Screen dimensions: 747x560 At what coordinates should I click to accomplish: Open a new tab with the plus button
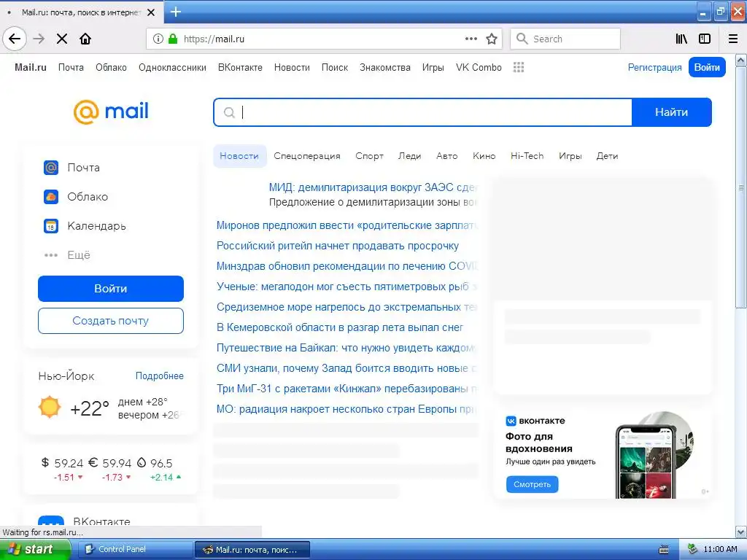[176, 12]
